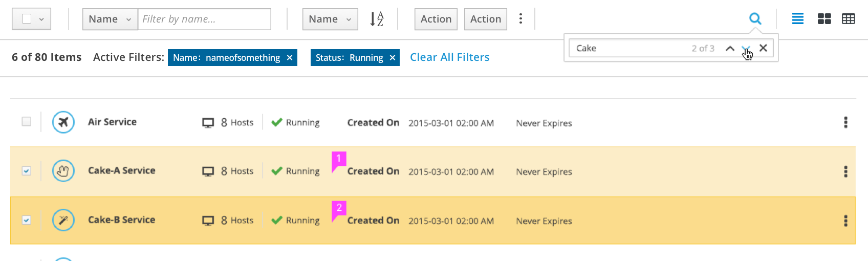This screenshot has height=261, width=868.
Task: Click Running checkmark in Air Service row
Action: [277, 122]
